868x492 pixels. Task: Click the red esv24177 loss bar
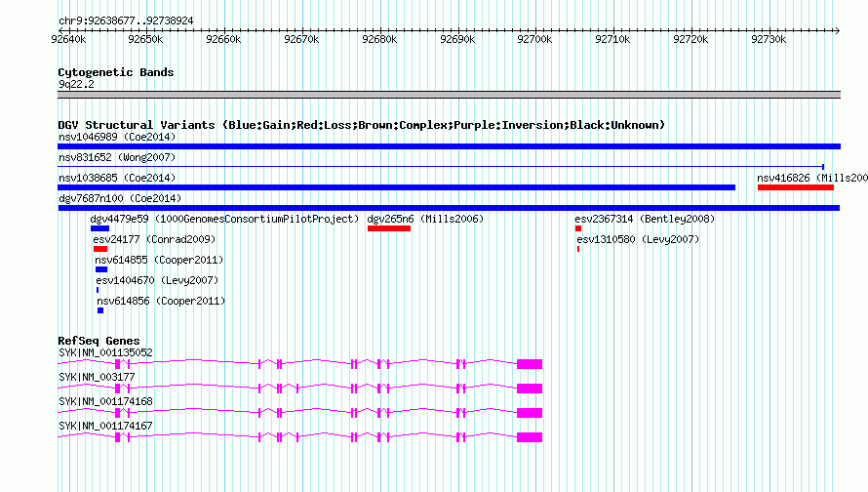[x=100, y=249]
